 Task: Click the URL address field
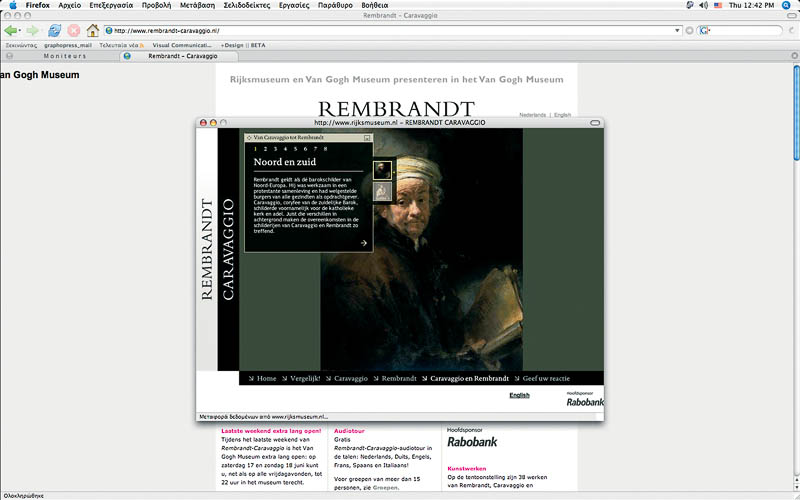[393, 31]
